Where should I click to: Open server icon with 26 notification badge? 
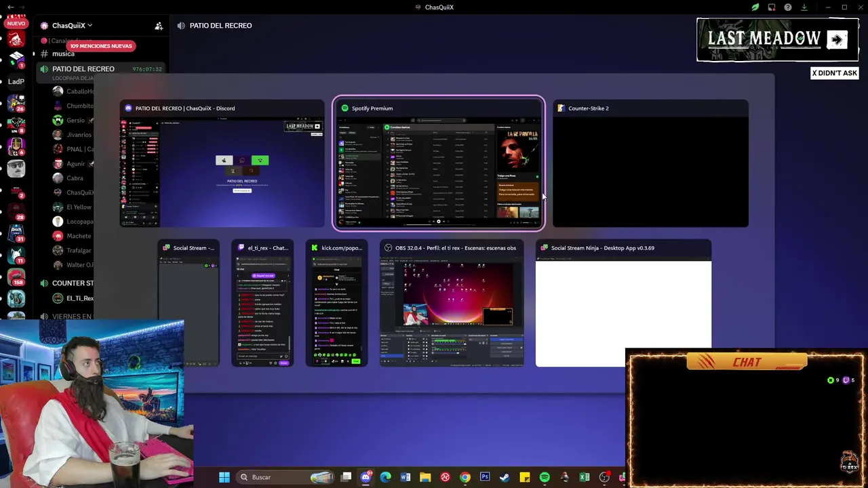(x=16, y=104)
